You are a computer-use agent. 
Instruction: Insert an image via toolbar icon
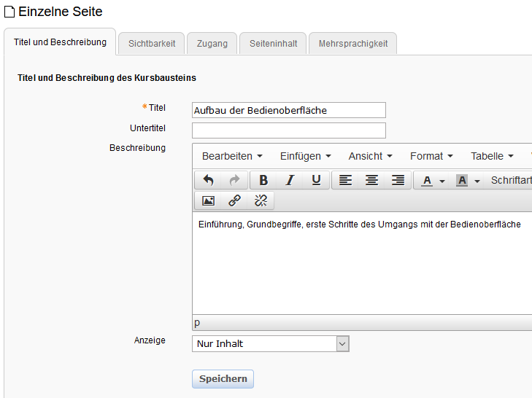click(x=208, y=200)
